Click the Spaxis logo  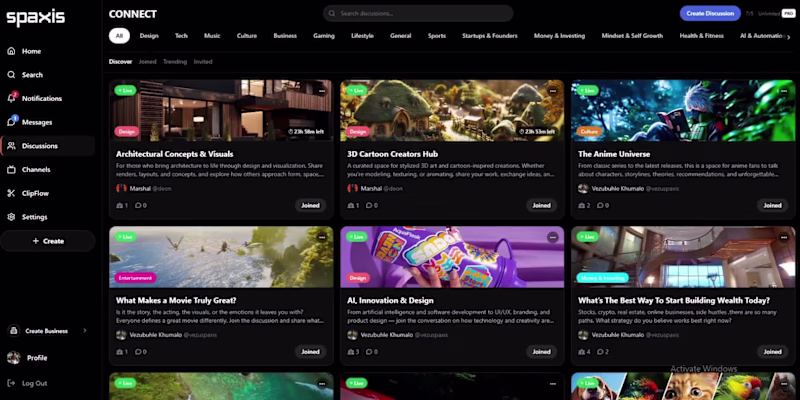[x=36, y=18]
